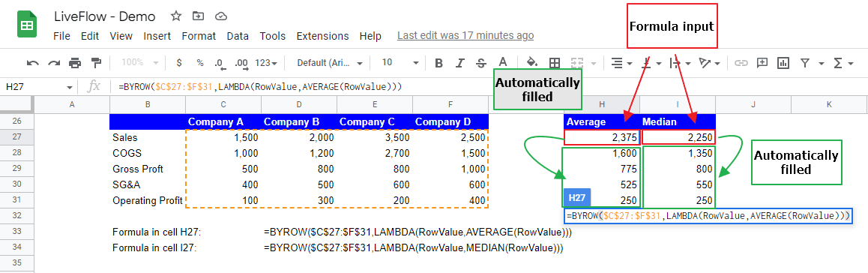This screenshot has height=273, width=868.
Task: Select the column H header
Action: click(602, 104)
